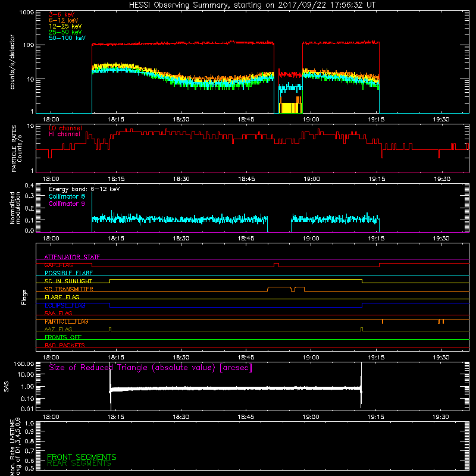Select the Collimator 8 legend label
The image size is (476, 476).
[x=67, y=196]
